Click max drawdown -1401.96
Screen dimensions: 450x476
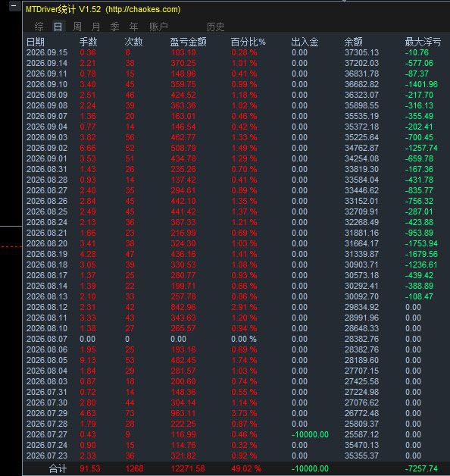[421, 84]
